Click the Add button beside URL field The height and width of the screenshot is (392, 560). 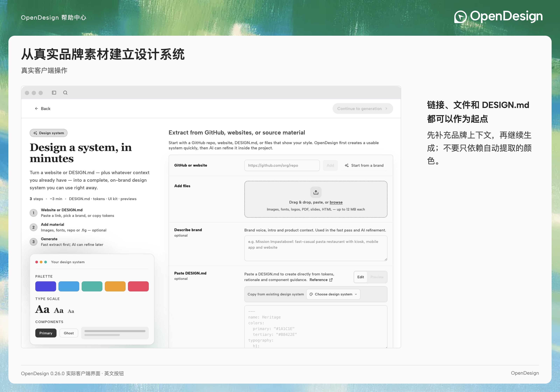click(330, 165)
